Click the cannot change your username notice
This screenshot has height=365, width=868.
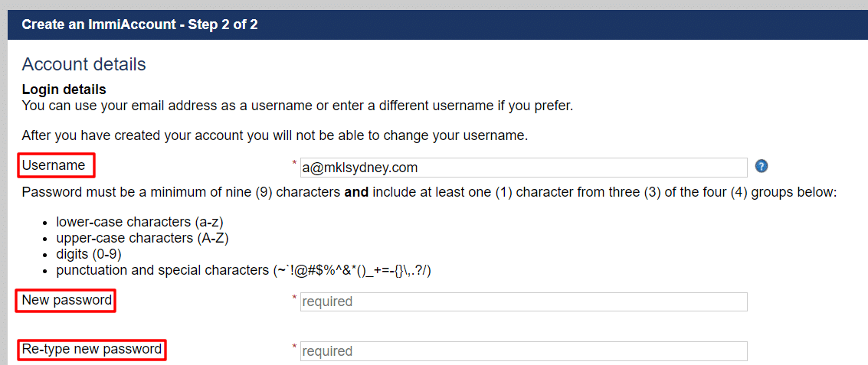point(274,135)
